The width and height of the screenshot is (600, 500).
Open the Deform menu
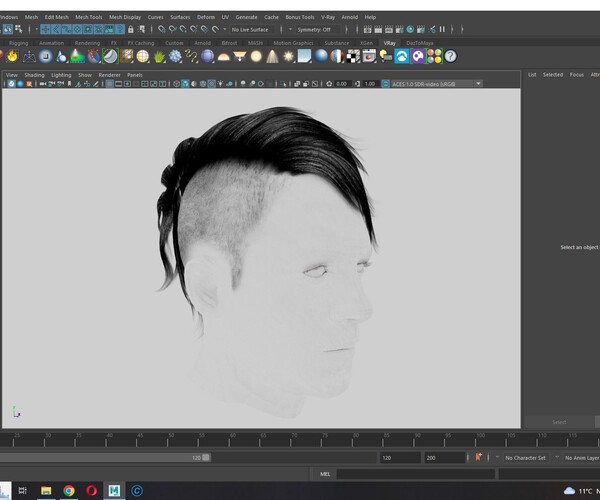[x=206, y=17]
